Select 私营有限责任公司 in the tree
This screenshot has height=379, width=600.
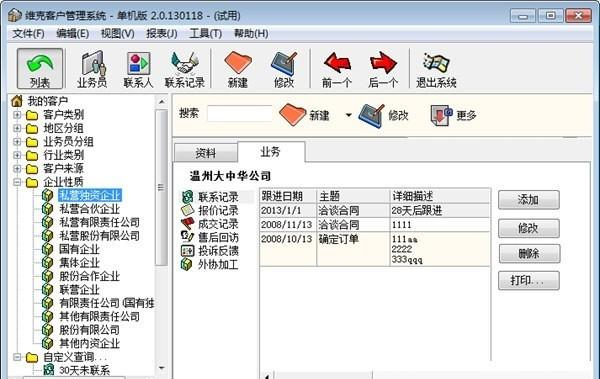pos(99,222)
